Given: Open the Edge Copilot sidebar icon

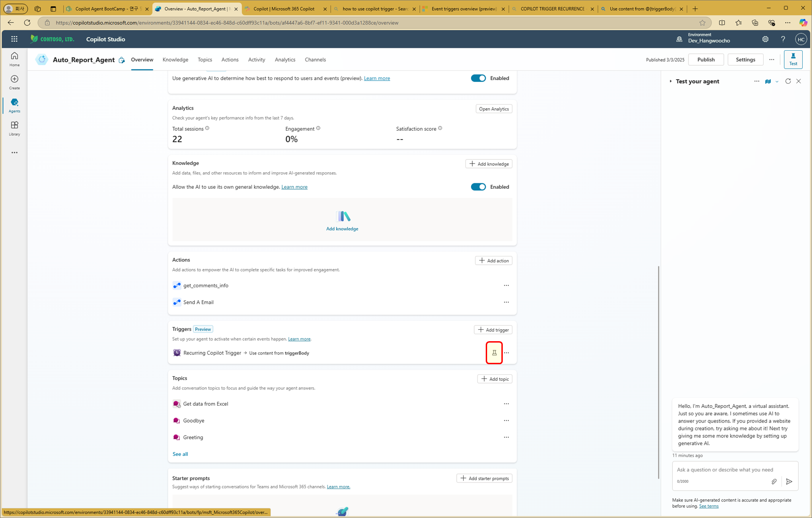Looking at the screenshot, I should point(803,23).
